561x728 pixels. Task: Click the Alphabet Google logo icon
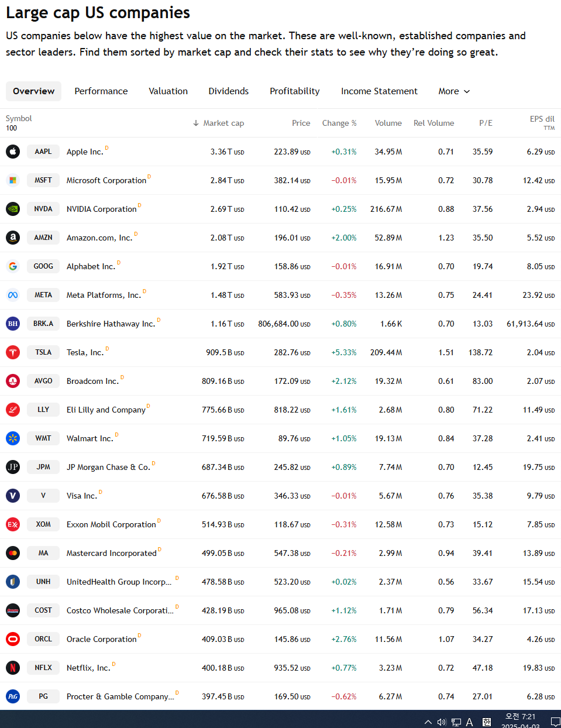tap(13, 266)
